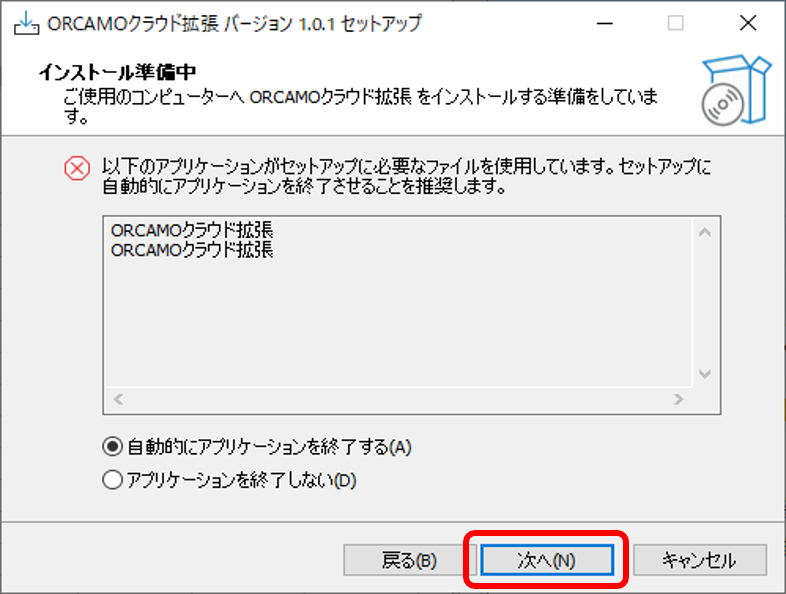Image resolution: width=786 pixels, height=594 pixels.
Task: Click the empty area in application list
Action: pos(399,323)
